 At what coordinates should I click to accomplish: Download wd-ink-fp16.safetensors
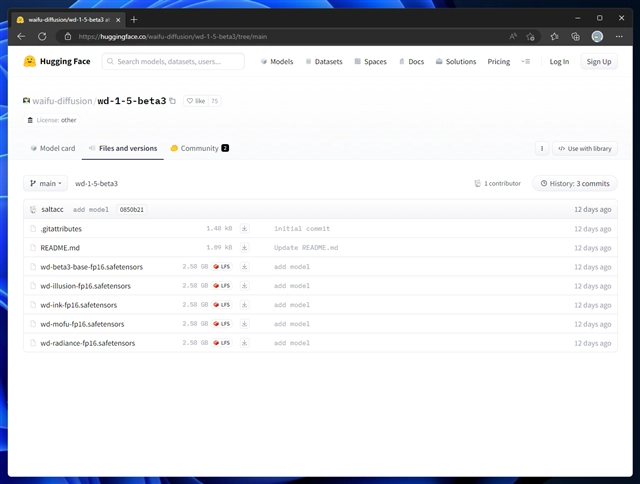pos(244,304)
